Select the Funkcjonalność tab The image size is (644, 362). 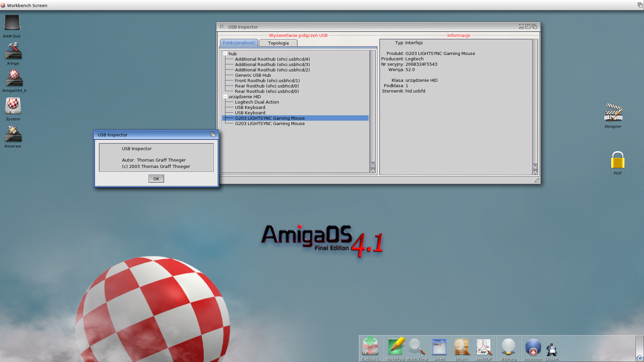tap(239, 43)
